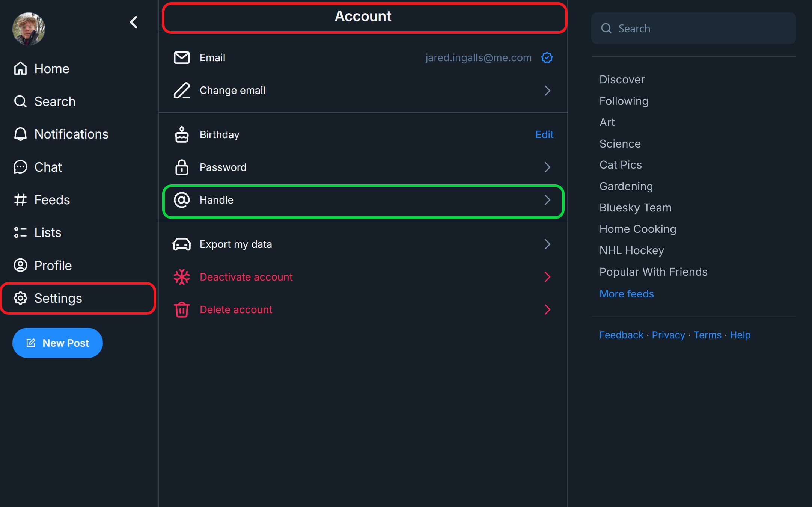Select the Cat Pics feed
This screenshot has height=507, width=812.
click(620, 164)
